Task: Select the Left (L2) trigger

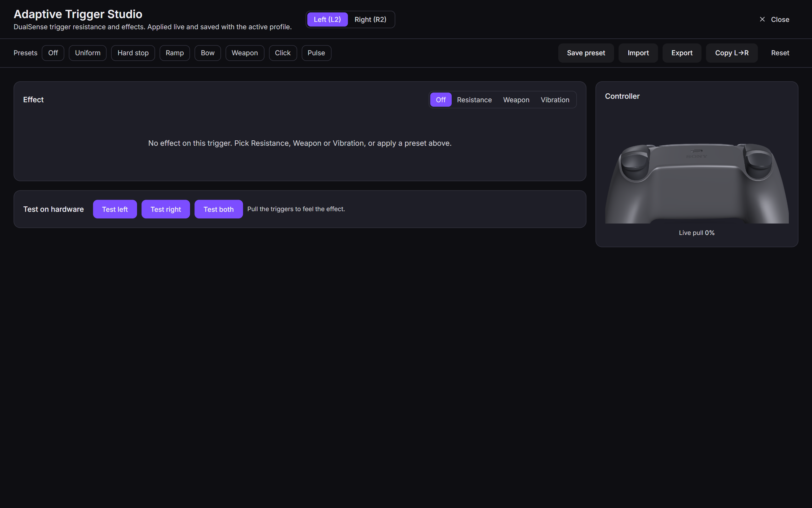Action: click(327, 19)
